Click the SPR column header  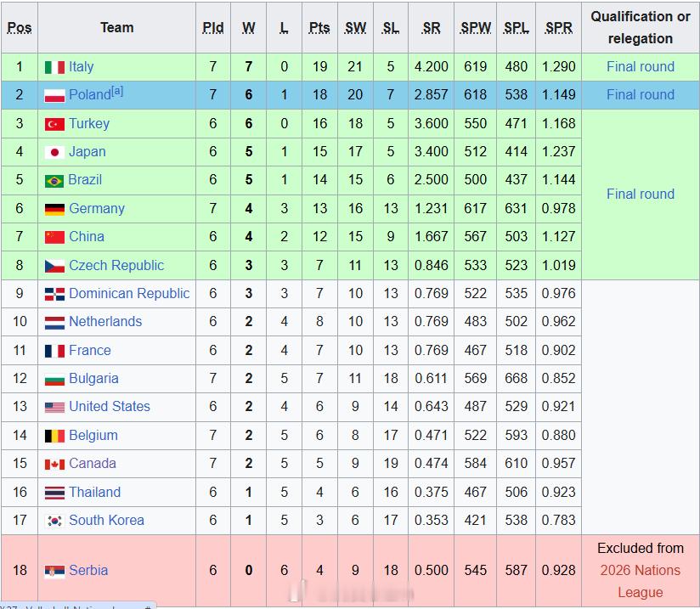pyautogui.click(x=559, y=27)
